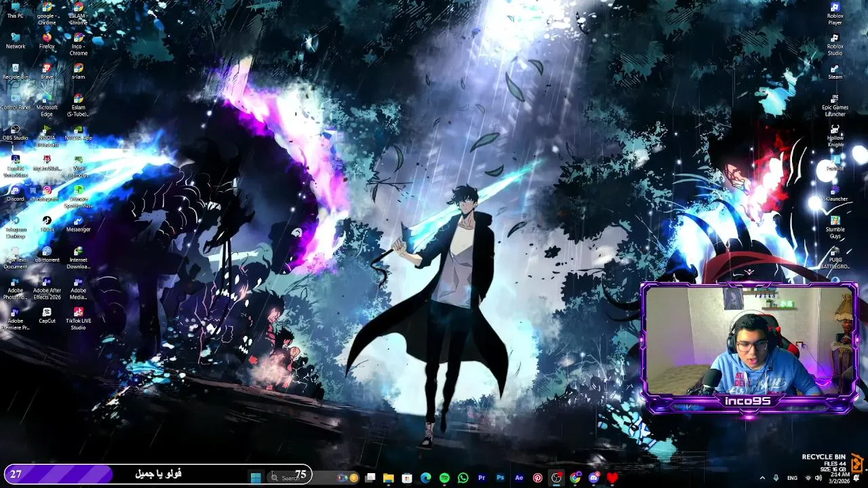868x488 pixels.
Task: Open the Epic Games Launcher shortcut
Action: click(x=835, y=105)
